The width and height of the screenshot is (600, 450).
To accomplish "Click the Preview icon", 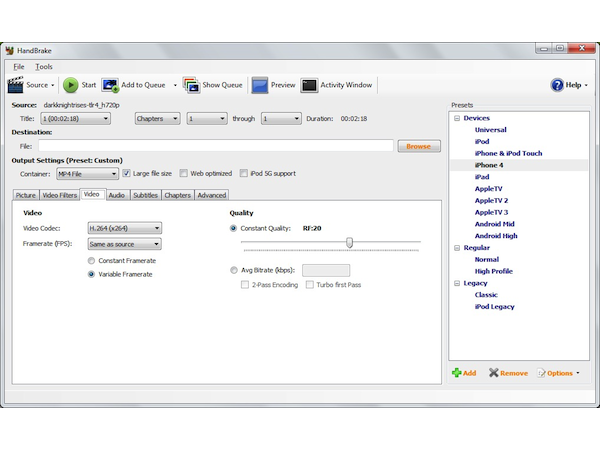I will pyautogui.click(x=259, y=85).
